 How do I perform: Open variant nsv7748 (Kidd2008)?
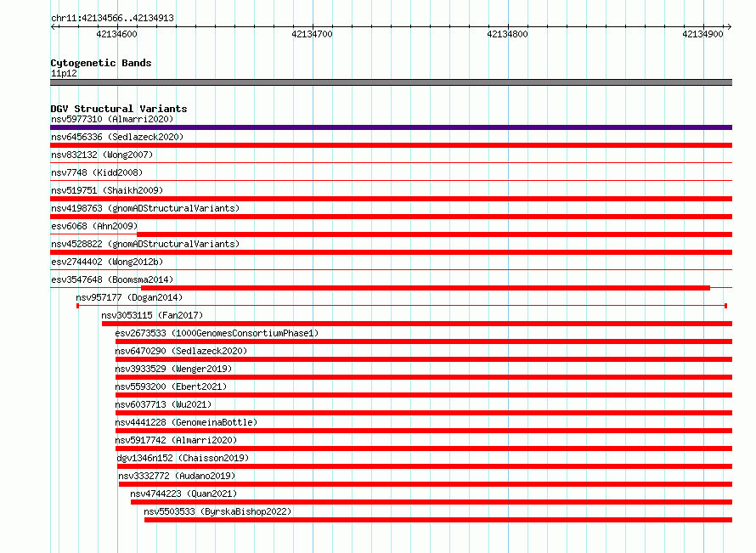coord(97,172)
